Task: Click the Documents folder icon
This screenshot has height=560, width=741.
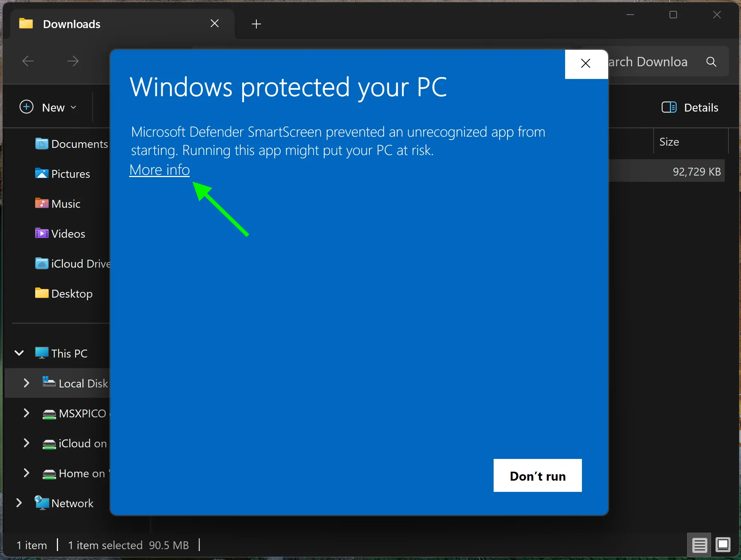Action: point(42,143)
